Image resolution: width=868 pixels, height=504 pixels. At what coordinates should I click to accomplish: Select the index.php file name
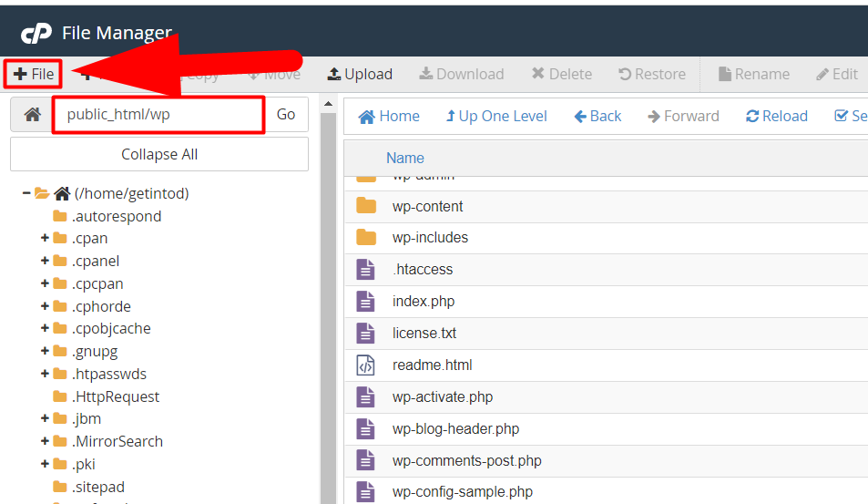[x=424, y=302]
